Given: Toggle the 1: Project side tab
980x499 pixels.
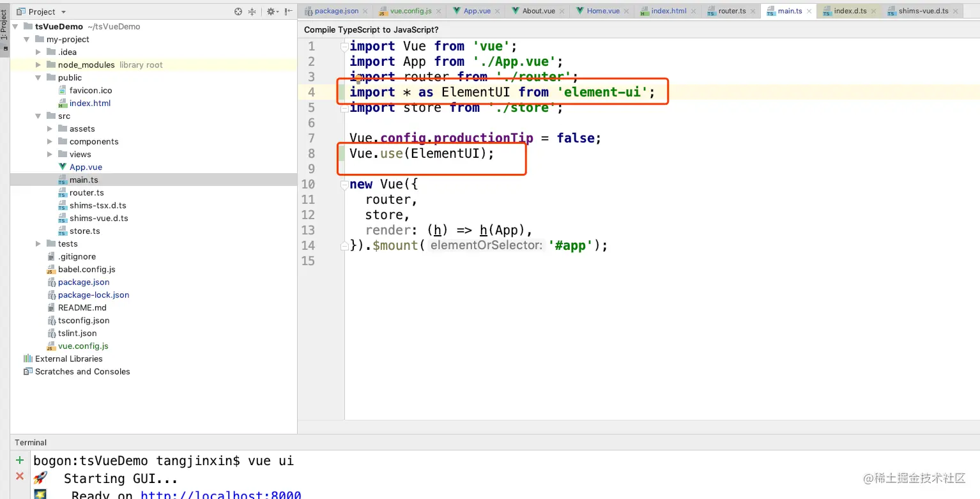Looking at the screenshot, I should coord(4,30).
